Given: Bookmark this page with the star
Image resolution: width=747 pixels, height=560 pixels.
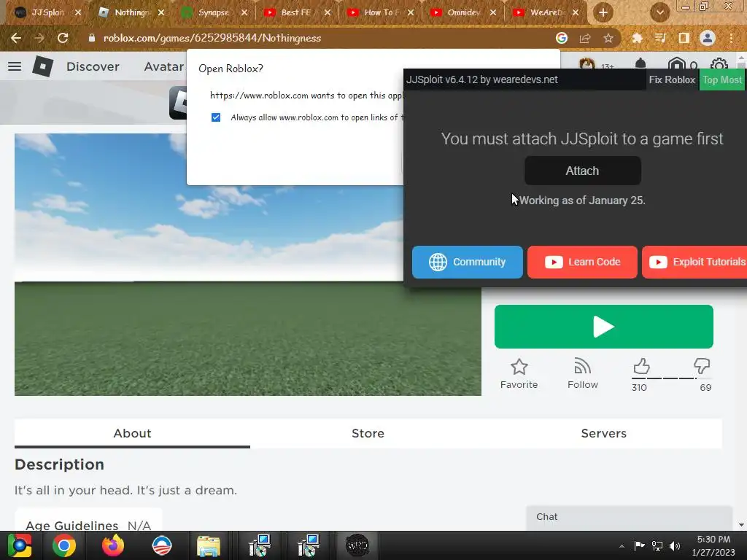Looking at the screenshot, I should (608, 38).
